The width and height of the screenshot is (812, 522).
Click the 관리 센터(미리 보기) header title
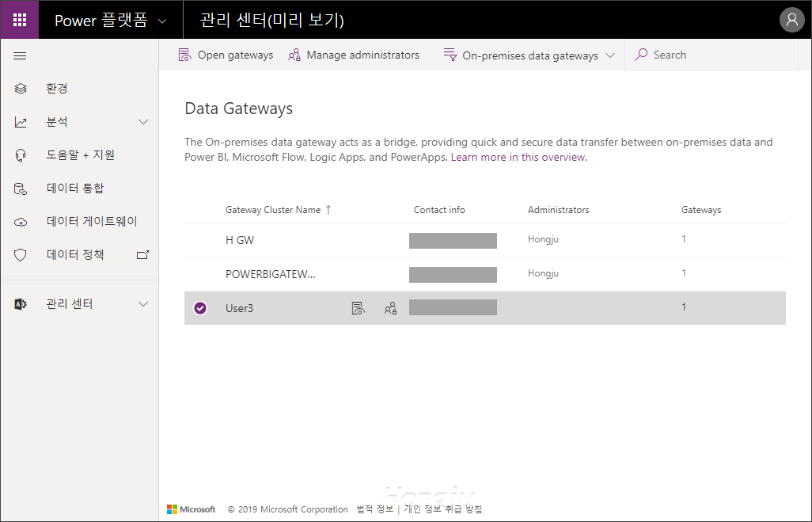(x=272, y=21)
